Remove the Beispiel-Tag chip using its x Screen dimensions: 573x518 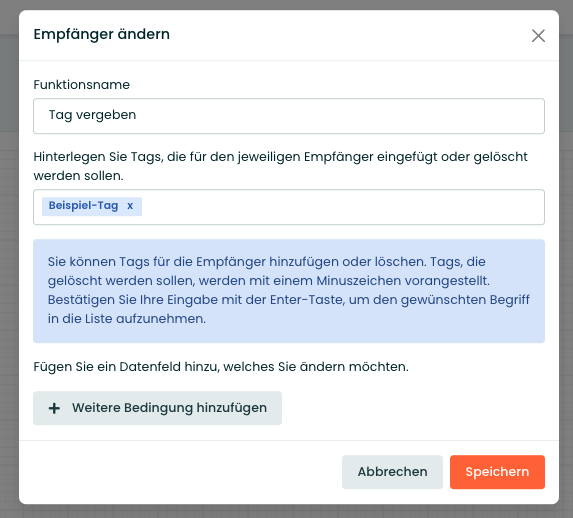130,206
